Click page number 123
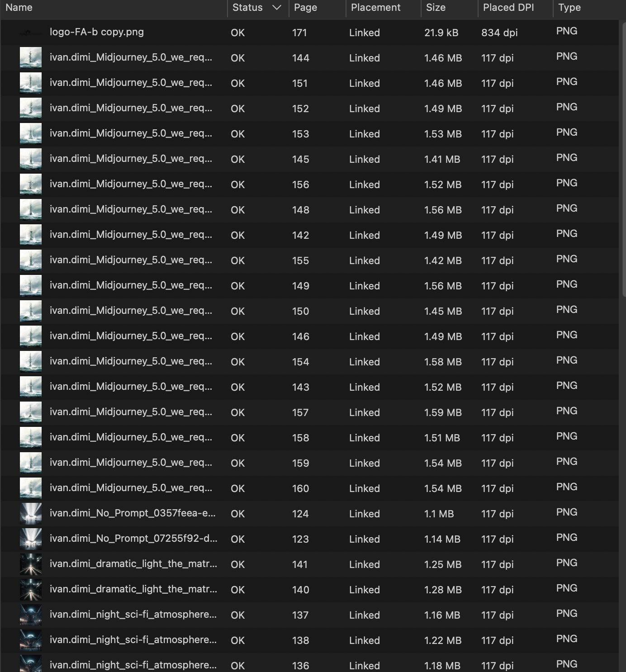Screen dimensions: 626x672 (300, 539)
